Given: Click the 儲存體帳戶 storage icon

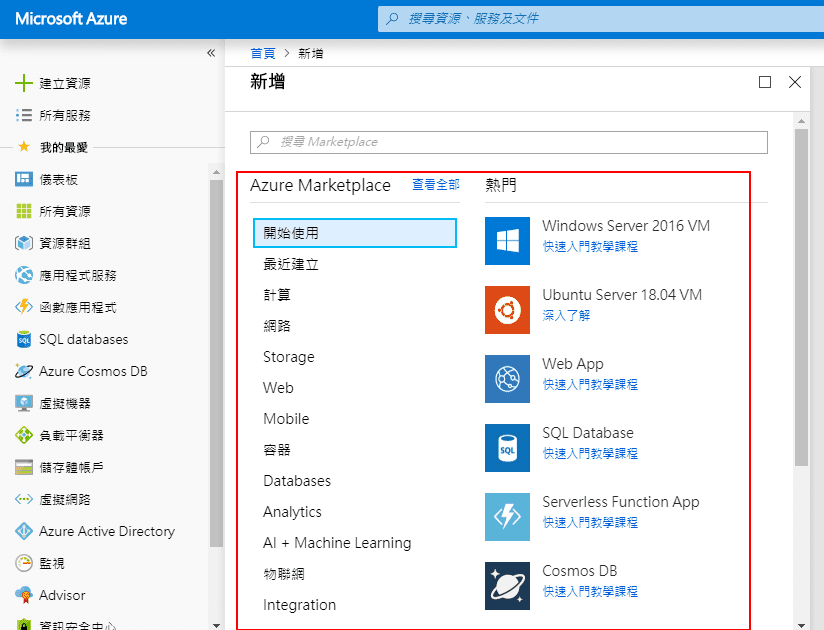Looking at the screenshot, I should 24,467.
